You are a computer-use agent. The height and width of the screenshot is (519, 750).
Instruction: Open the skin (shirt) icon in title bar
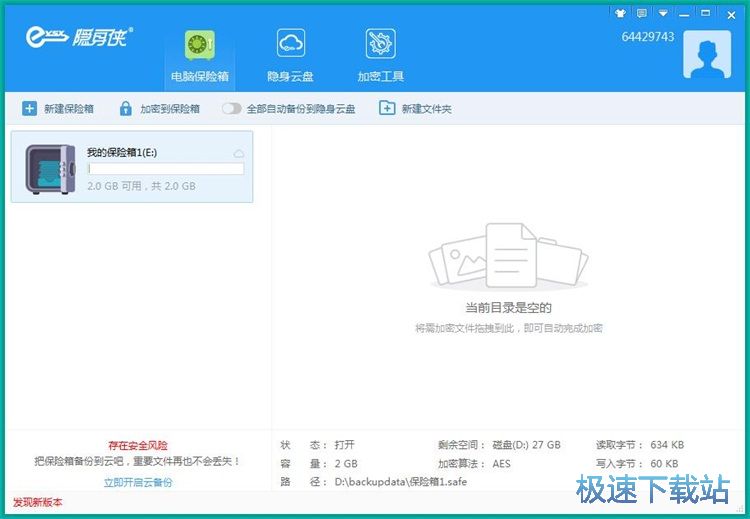tap(620, 13)
